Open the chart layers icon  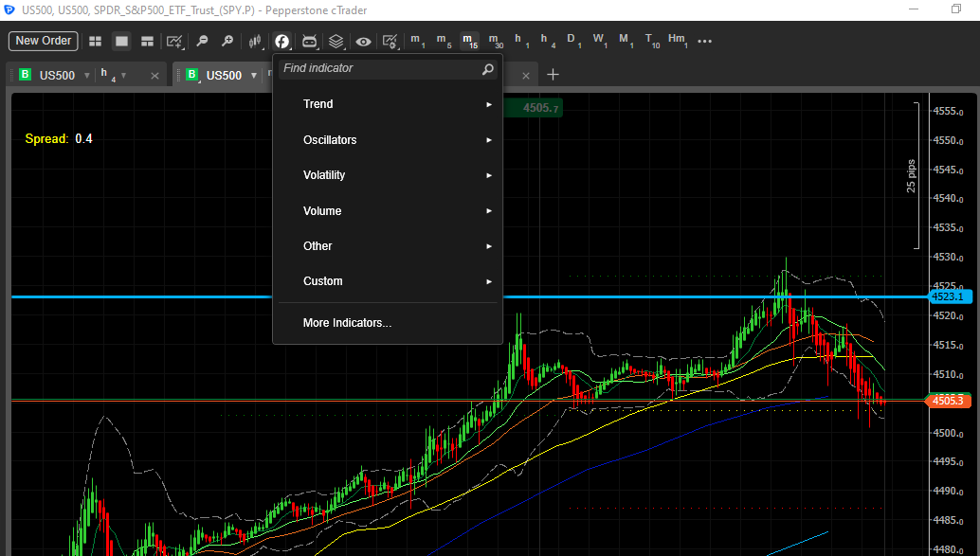pos(336,42)
